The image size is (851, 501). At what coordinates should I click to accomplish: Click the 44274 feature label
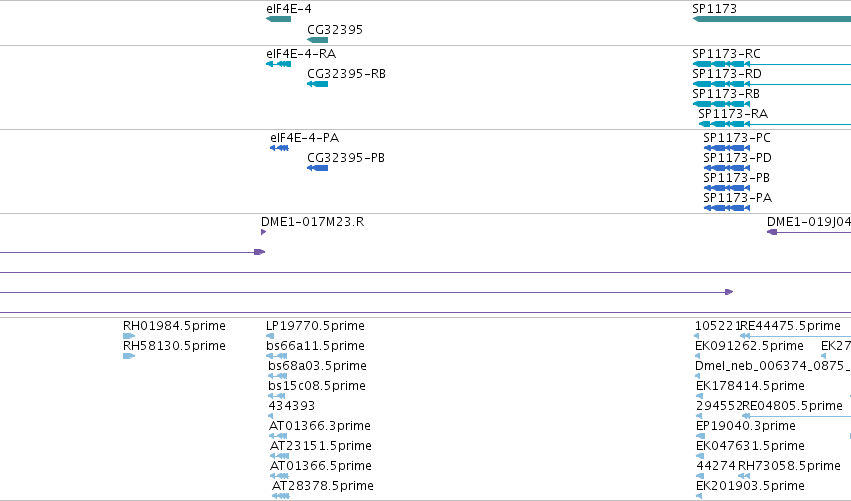[x=716, y=466]
